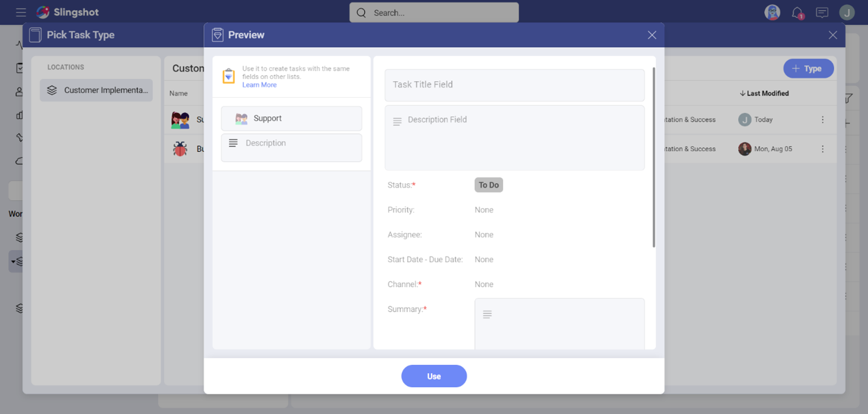Close the Preview dialog
868x414 pixels.
click(652, 35)
